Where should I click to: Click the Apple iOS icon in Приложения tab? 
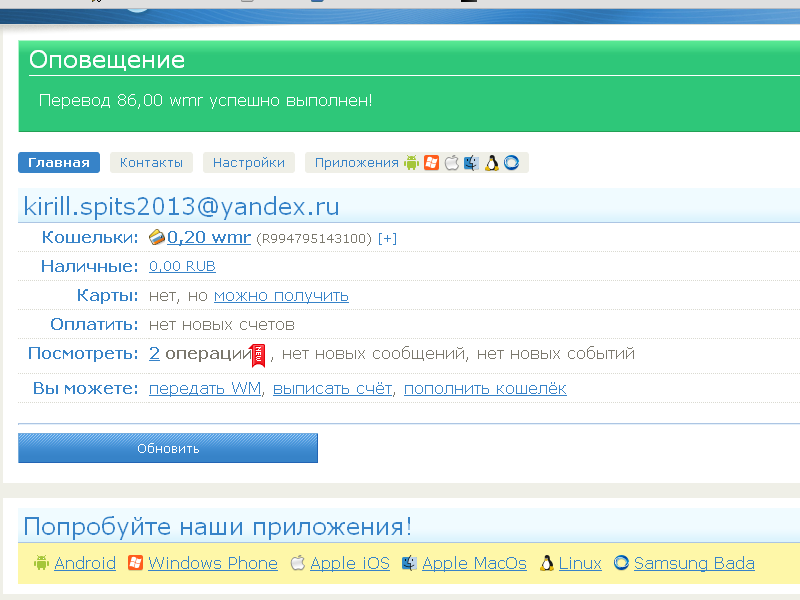(452, 163)
